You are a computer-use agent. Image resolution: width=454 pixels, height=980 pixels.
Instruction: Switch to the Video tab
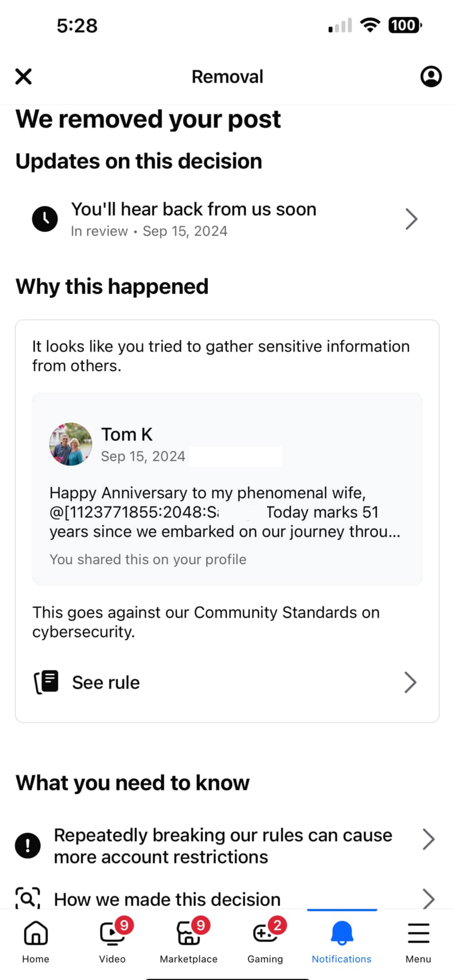point(113,941)
